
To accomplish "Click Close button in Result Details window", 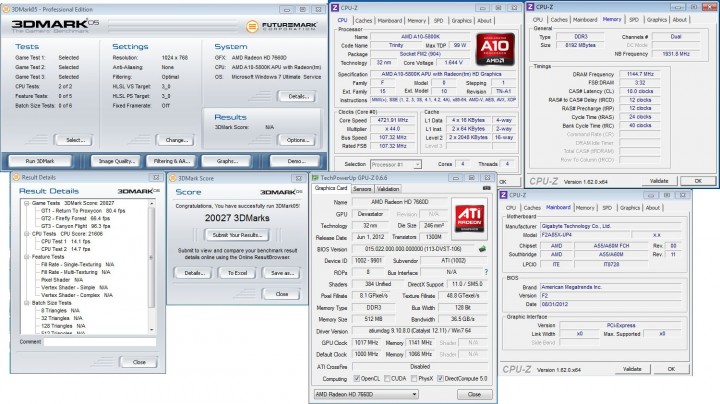I will pyautogui.click(x=138, y=362).
